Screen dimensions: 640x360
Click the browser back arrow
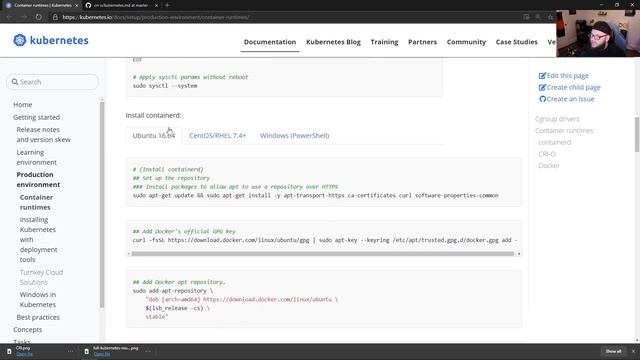pos(9,17)
